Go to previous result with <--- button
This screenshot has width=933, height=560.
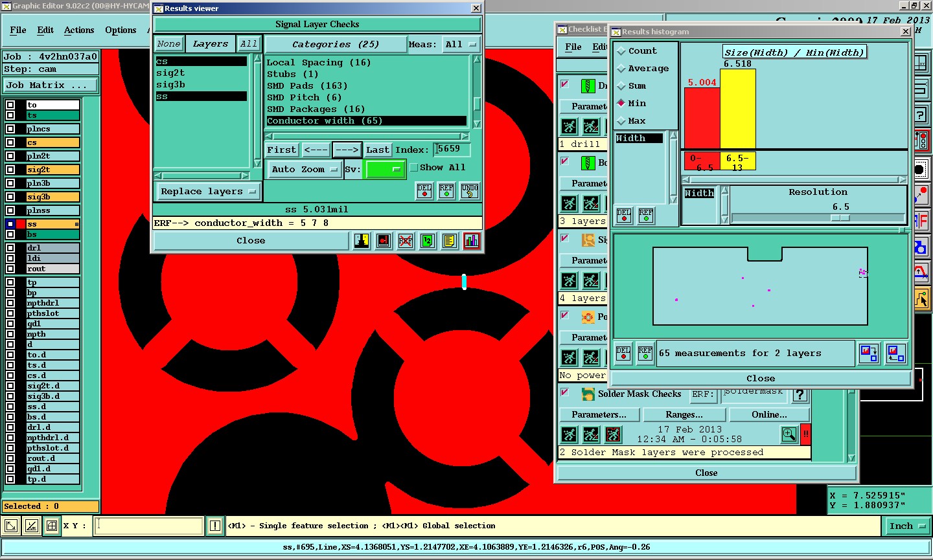click(316, 150)
